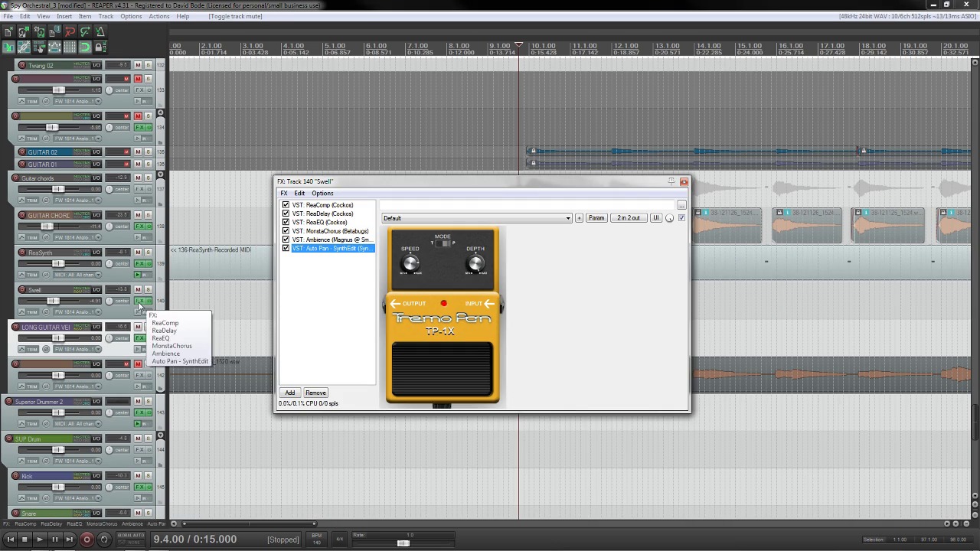Click the BPM 140 tempo field
The width and height of the screenshot is (980, 551).
tap(316, 540)
